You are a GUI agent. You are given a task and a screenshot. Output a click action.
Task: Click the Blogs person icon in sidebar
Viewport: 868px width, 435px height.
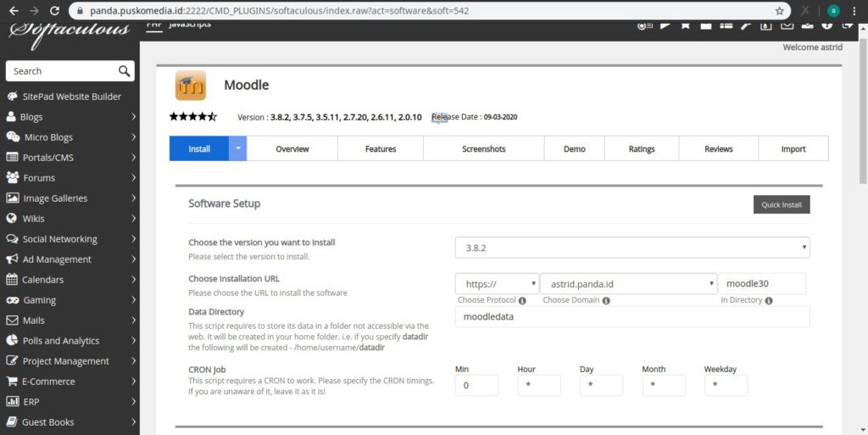coord(11,117)
